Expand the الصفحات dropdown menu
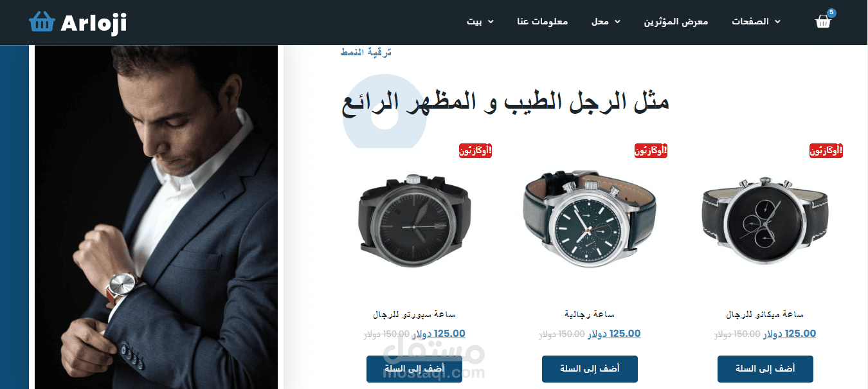This screenshot has width=868, height=389. pyautogui.click(x=756, y=22)
